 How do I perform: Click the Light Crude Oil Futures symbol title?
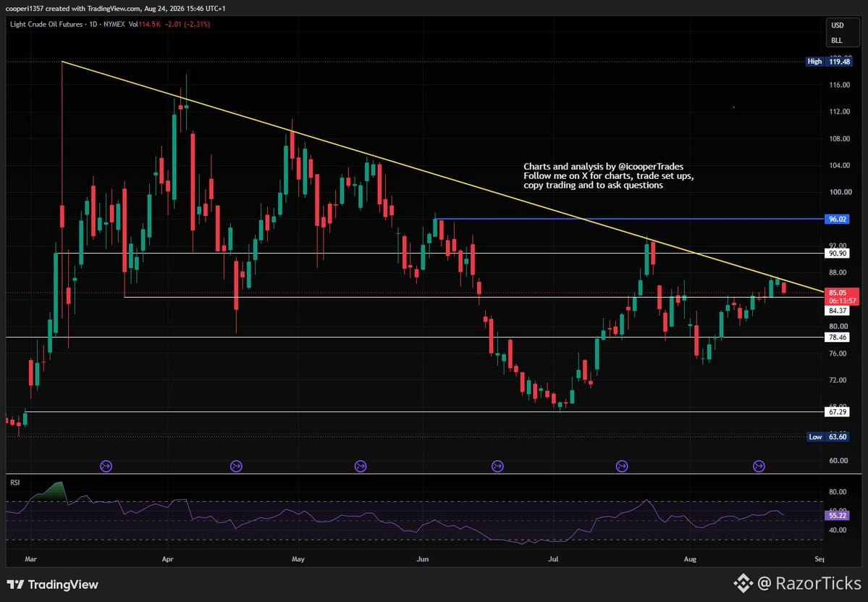[46, 25]
